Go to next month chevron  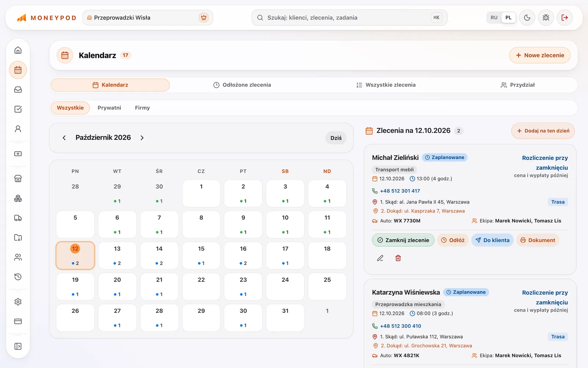(x=142, y=138)
